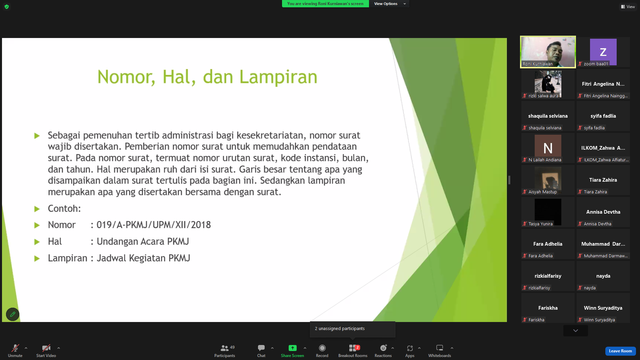Open the Apps panel
The width and height of the screenshot is (640, 360).
[410, 350]
